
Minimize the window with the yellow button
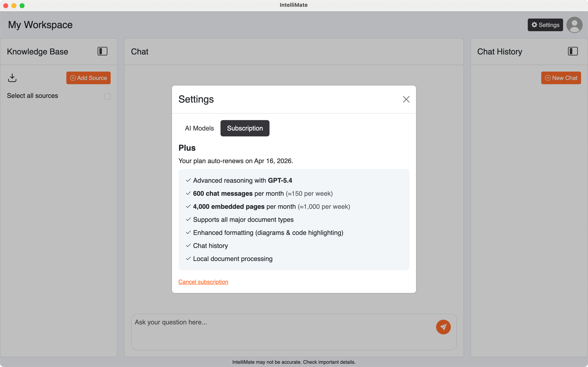pyautogui.click(x=14, y=5)
